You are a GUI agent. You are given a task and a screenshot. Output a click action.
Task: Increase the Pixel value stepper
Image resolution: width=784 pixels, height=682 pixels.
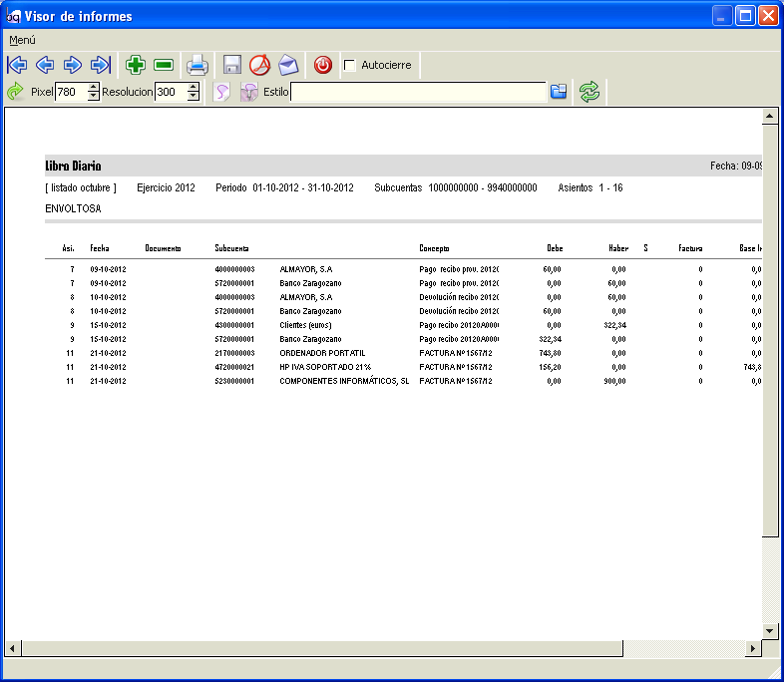(x=93, y=87)
